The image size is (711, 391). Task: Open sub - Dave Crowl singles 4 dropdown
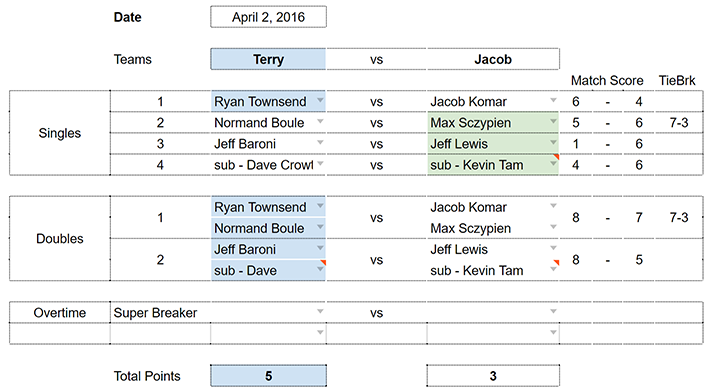click(320, 163)
